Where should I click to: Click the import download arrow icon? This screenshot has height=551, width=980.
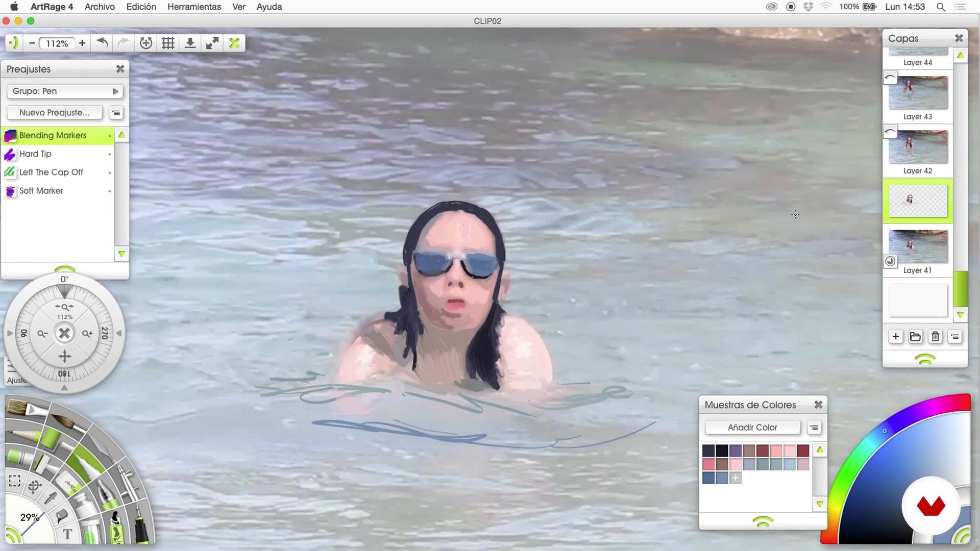tap(190, 43)
